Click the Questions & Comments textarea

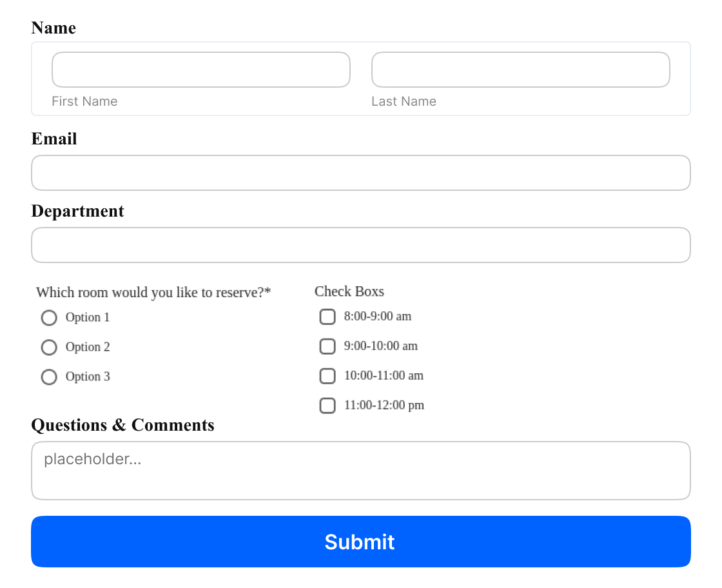pyautogui.click(x=360, y=471)
